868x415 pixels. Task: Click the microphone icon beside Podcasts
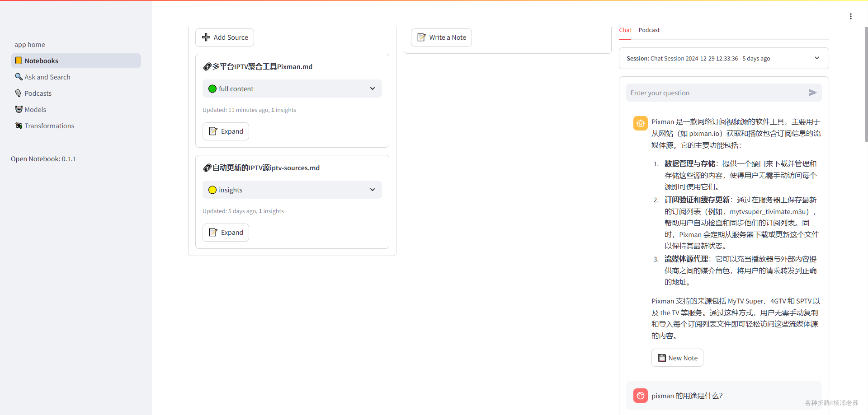pos(19,93)
